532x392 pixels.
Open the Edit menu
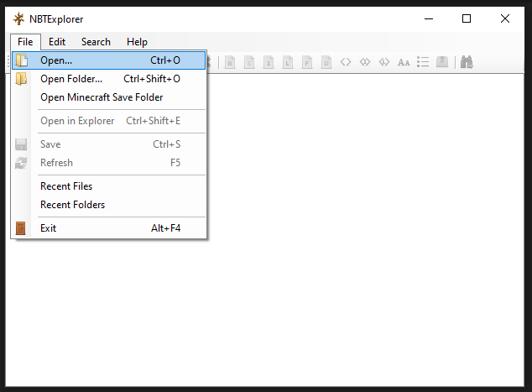tap(57, 41)
